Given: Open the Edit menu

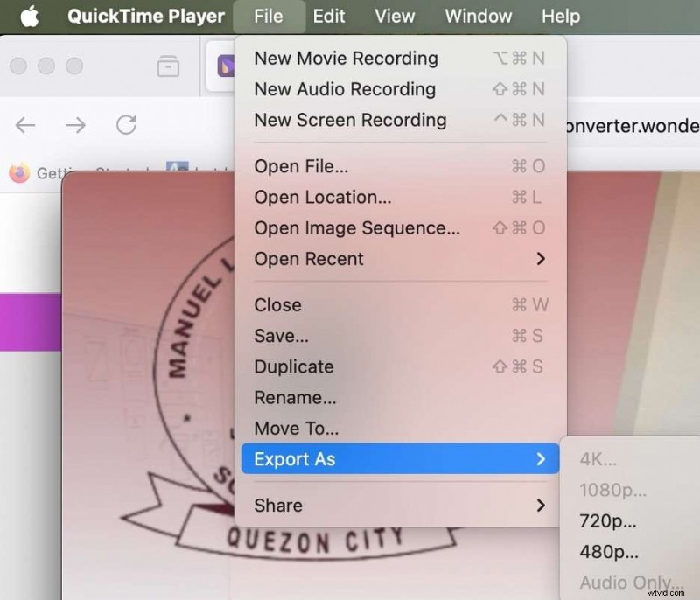Looking at the screenshot, I should click(329, 16).
